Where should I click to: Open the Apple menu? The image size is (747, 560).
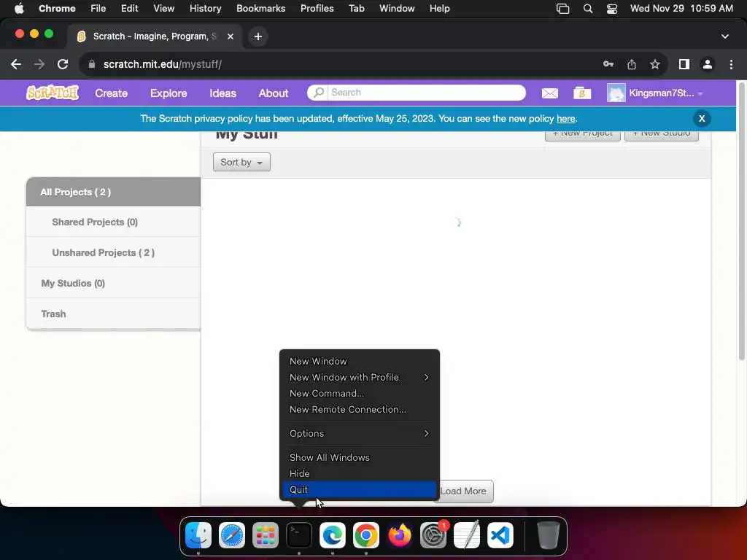(x=19, y=9)
